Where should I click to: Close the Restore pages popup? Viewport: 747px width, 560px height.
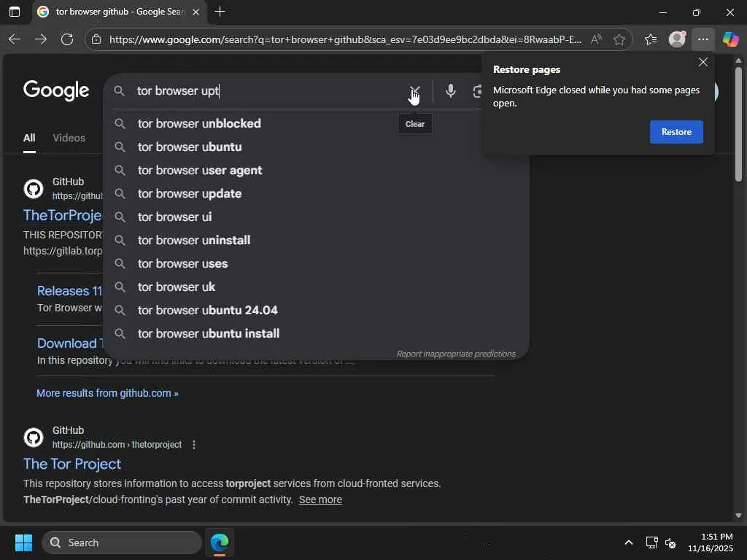[703, 63]
